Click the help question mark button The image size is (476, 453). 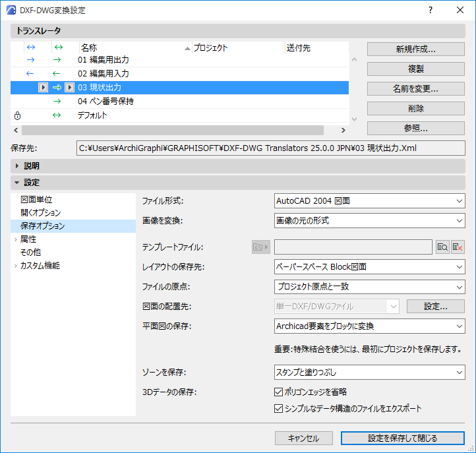pyautogui.click(x=431, y=10)
